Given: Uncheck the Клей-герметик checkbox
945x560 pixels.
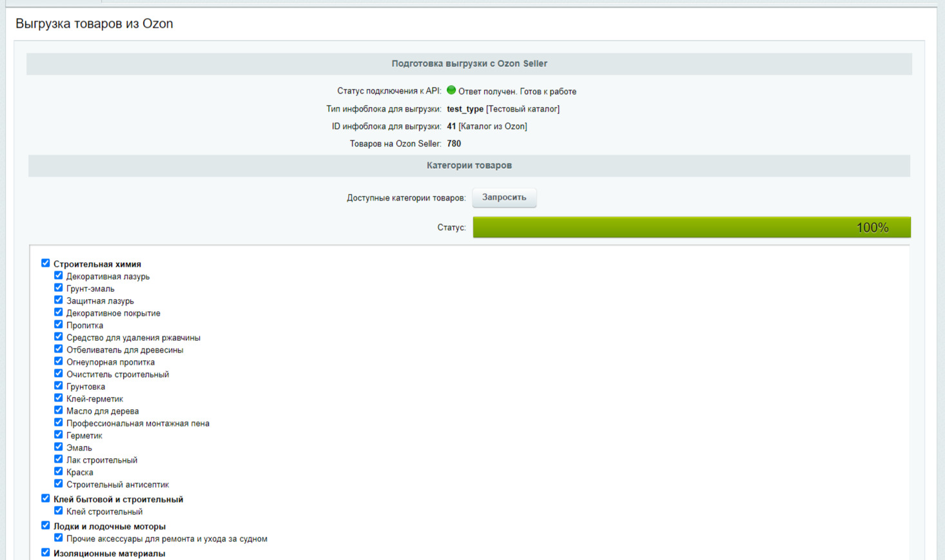Looking at the screenshot, I should click(59, 398).
